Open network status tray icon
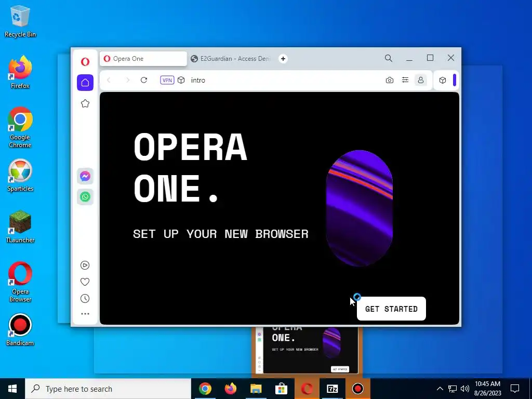532x399 pixels. pyautogui.click(x=453, y=389)
